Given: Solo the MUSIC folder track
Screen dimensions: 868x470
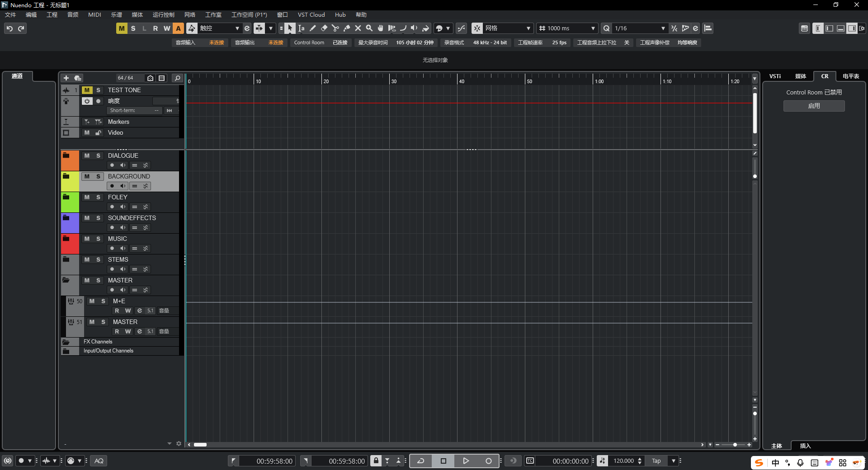Looking at the screenshot, I should 98,239.
